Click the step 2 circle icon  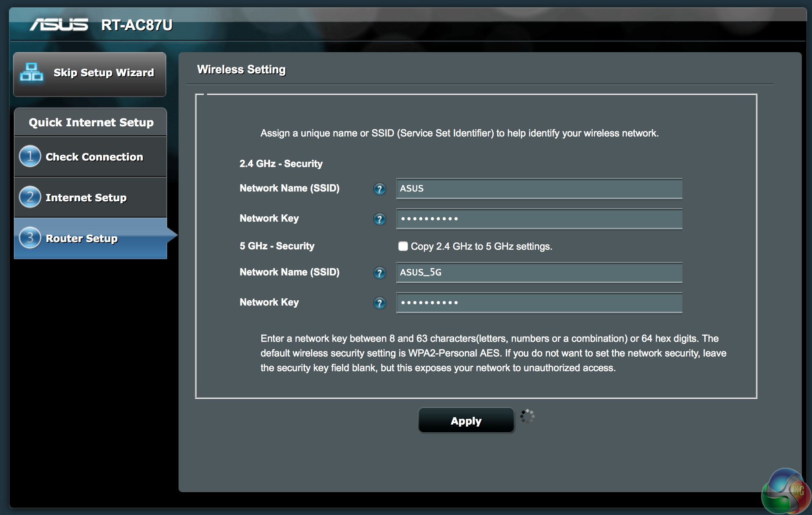click(30, 197)
